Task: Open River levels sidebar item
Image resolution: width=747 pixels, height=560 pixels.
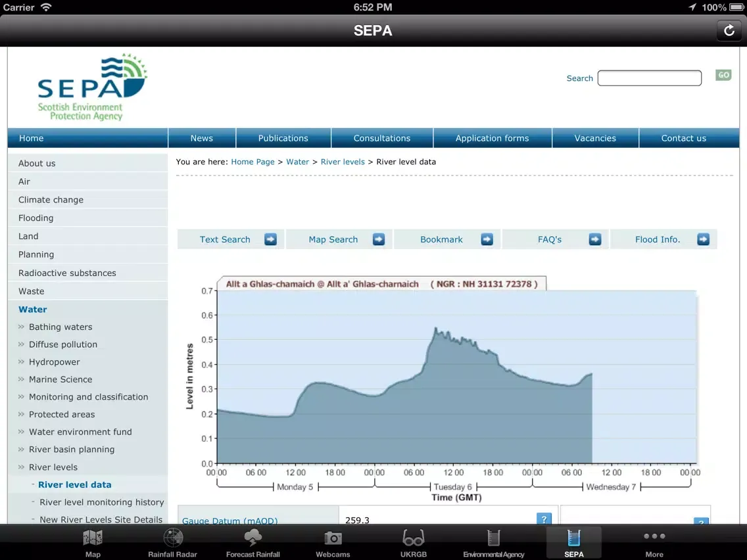Action: [53, 467]
